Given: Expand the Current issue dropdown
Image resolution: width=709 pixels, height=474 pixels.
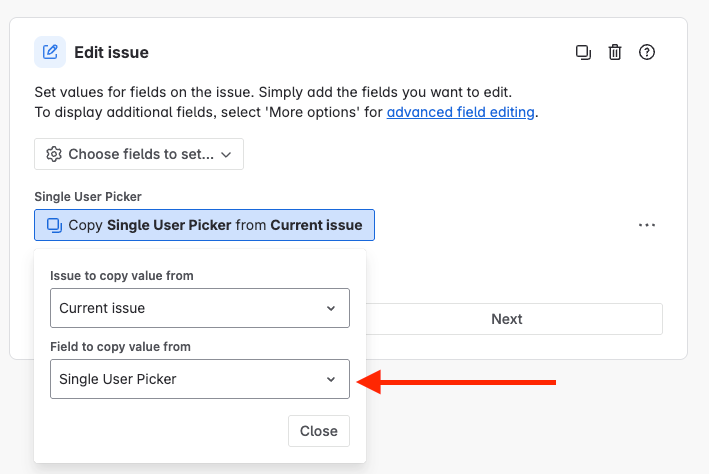Looking at the screenshot, I should tap(200, 308).
